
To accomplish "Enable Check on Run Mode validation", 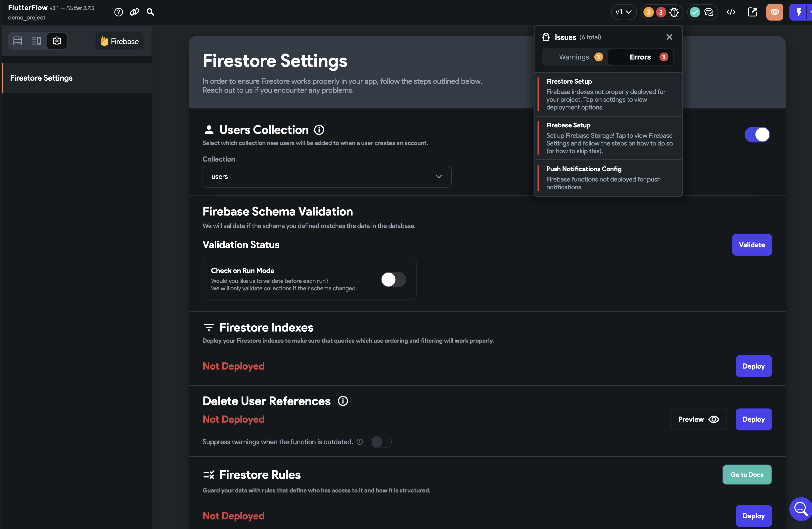I will click(393, 280).
